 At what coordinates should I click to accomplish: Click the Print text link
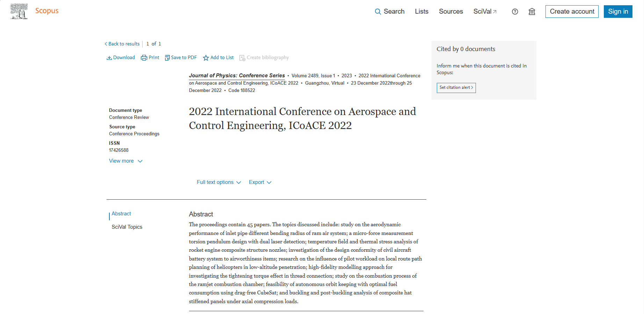click(x=154, y=57)
